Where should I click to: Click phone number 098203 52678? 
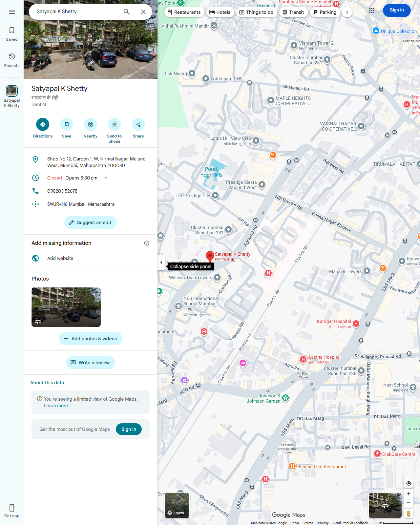[x=62, y=191]
